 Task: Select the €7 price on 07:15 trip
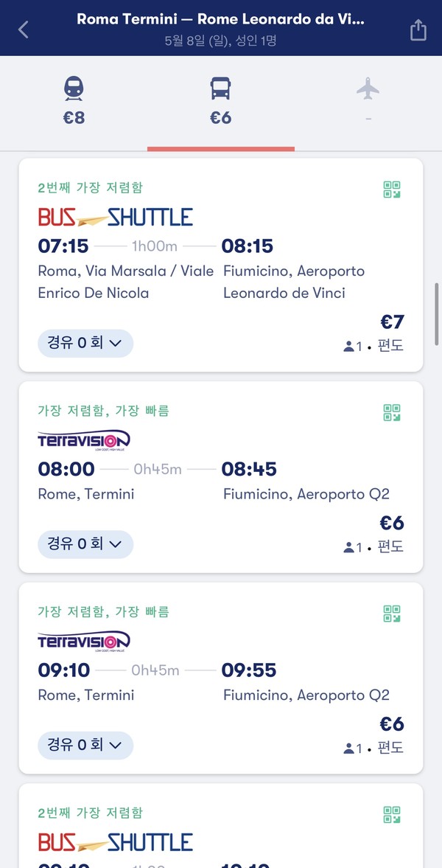[392, 322]
